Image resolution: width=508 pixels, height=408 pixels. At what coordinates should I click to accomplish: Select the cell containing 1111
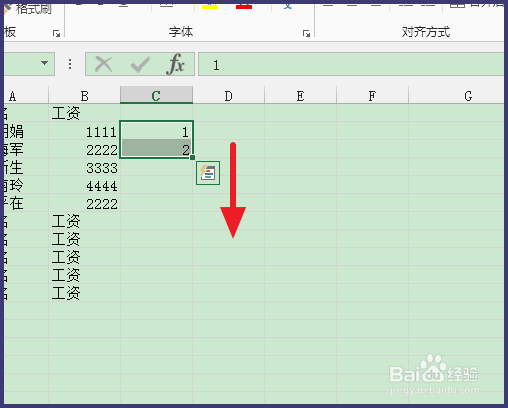(85, 132)
